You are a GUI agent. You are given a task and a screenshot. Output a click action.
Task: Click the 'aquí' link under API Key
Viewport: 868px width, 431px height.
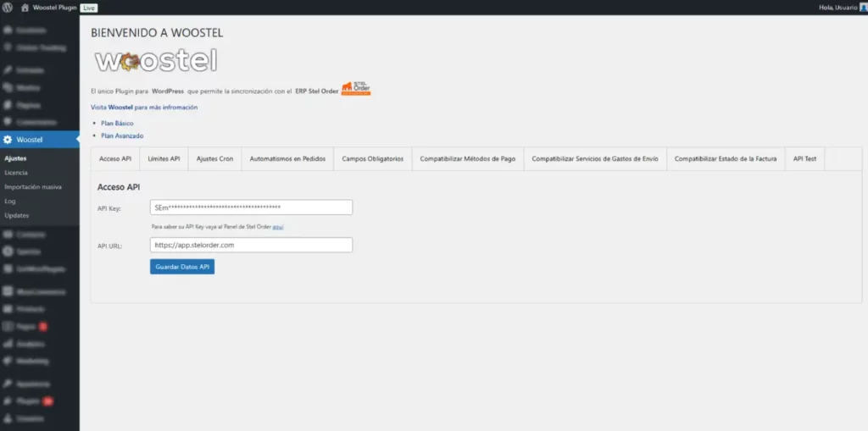pyautogui.click(x=278, y=227)
